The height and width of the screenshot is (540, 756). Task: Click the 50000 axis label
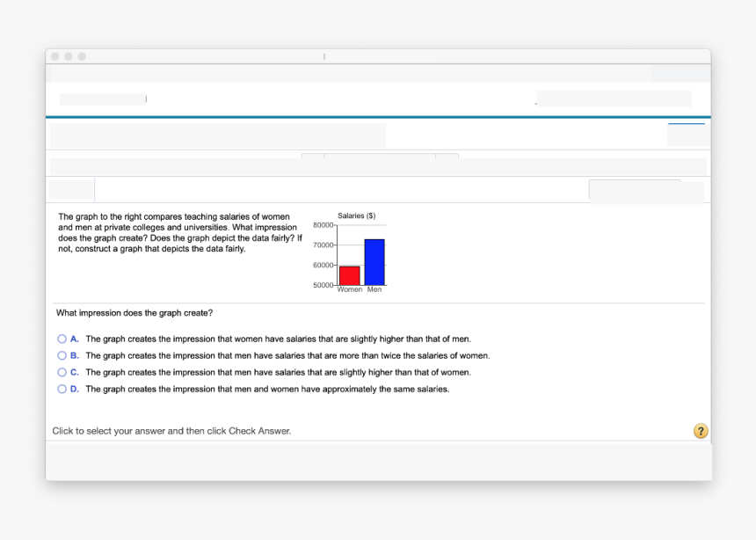[x=323, y=285]
